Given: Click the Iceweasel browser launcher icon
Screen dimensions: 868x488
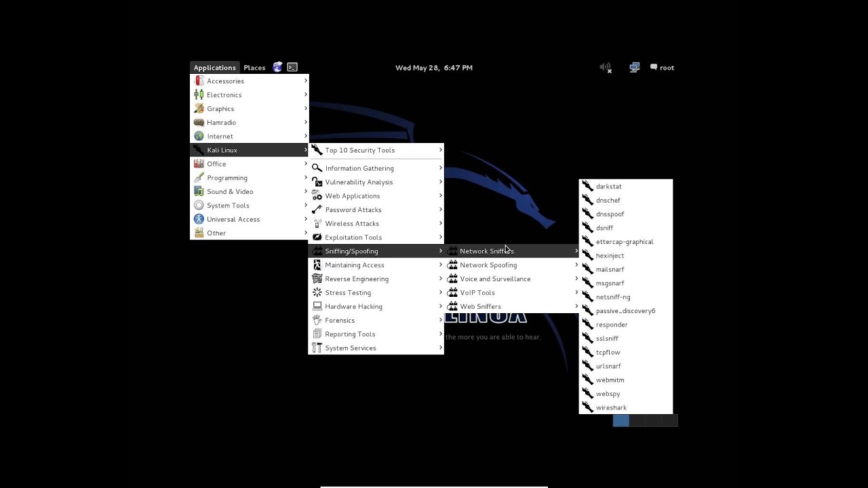Looking at the screenshot, I should 277,67.
